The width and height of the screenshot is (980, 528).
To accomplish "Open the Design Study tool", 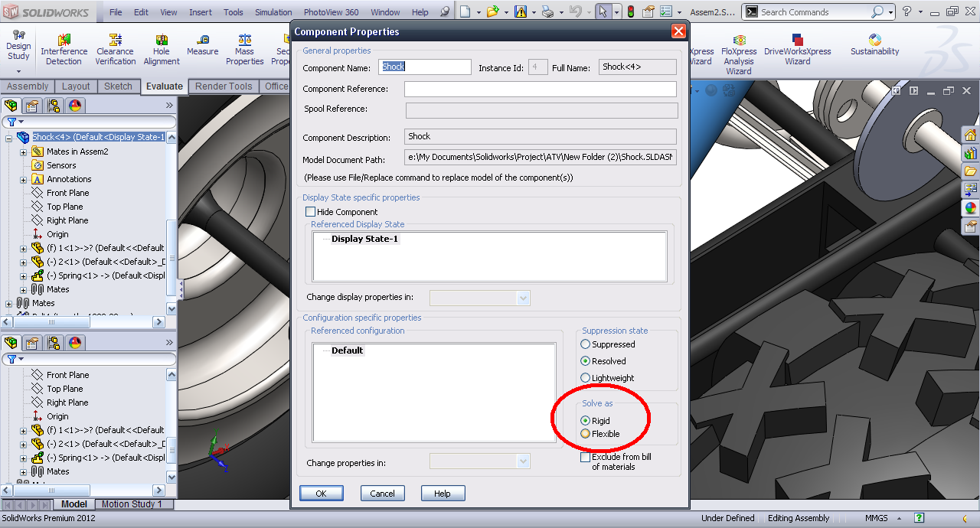I will pos(18,46).
